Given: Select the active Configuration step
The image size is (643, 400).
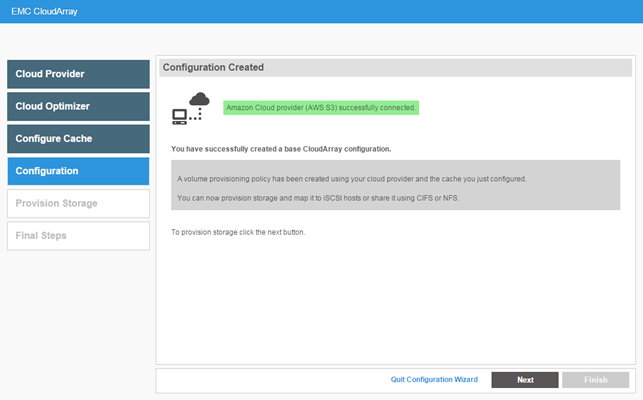Looking at the screenshot, I should pos(78,171).
